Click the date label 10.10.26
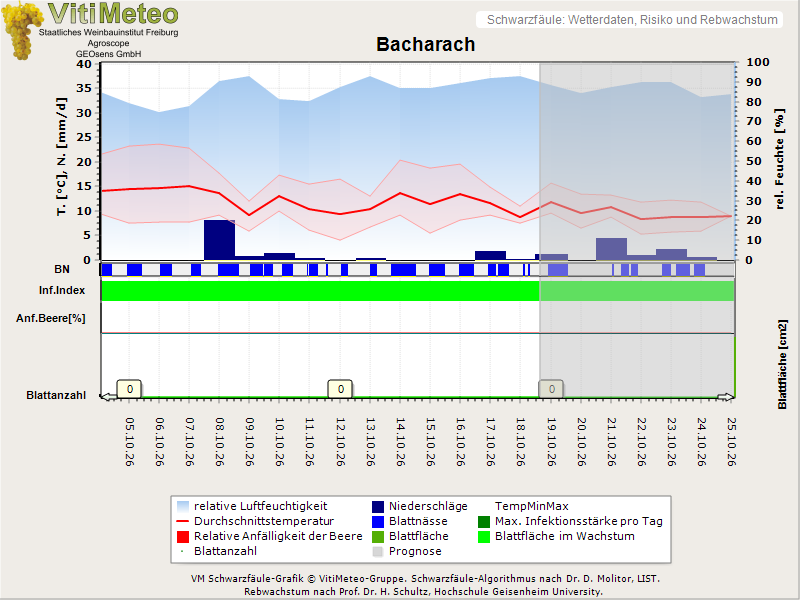 click(280, 442)
